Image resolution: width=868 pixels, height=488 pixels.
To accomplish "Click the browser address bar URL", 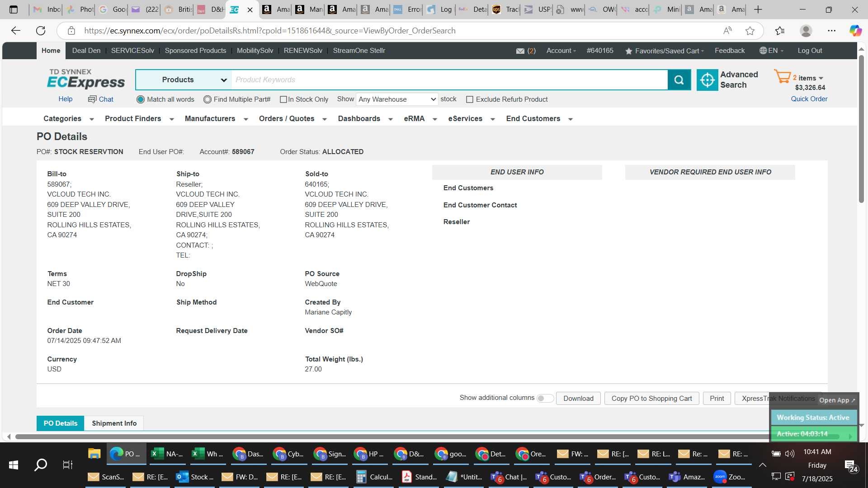I will (269, 31).
